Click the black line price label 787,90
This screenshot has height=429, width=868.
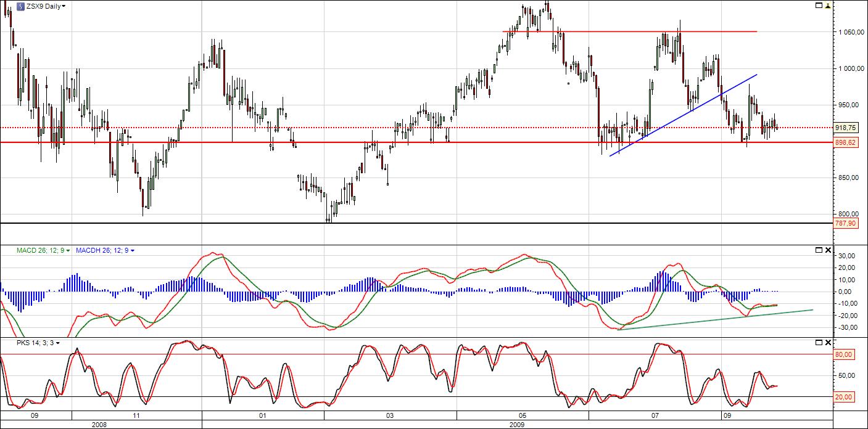(x=845, y=223)
